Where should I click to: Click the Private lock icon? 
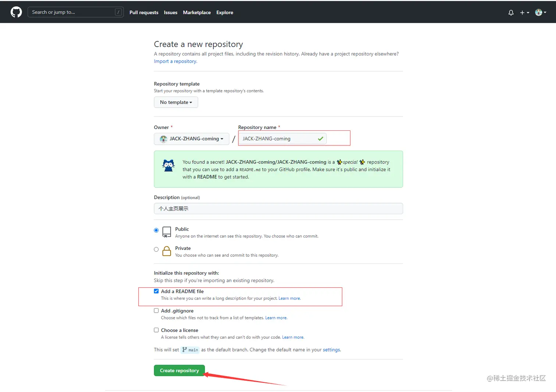pos(167,251)
